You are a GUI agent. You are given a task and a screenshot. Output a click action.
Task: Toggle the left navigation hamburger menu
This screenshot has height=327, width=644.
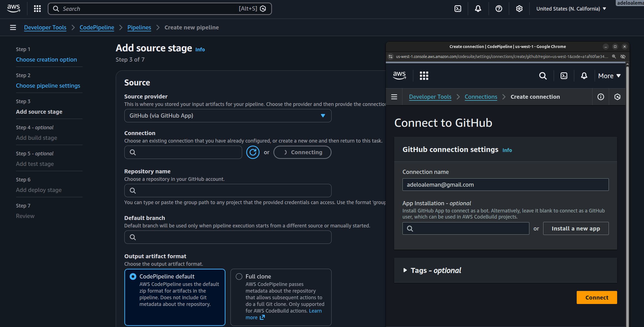(x=13, y=27)
